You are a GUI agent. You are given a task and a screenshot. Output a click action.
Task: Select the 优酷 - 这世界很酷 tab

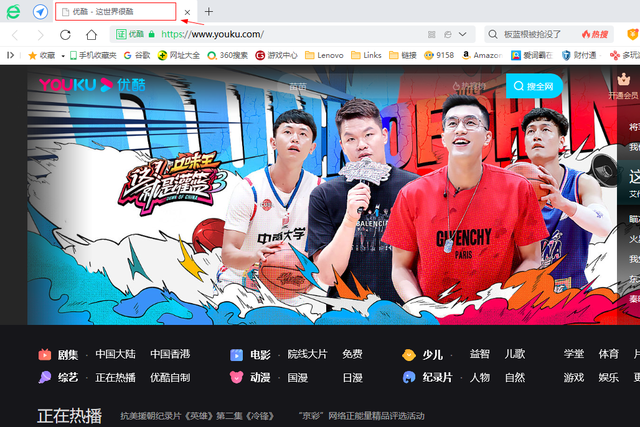click(116, 12)
